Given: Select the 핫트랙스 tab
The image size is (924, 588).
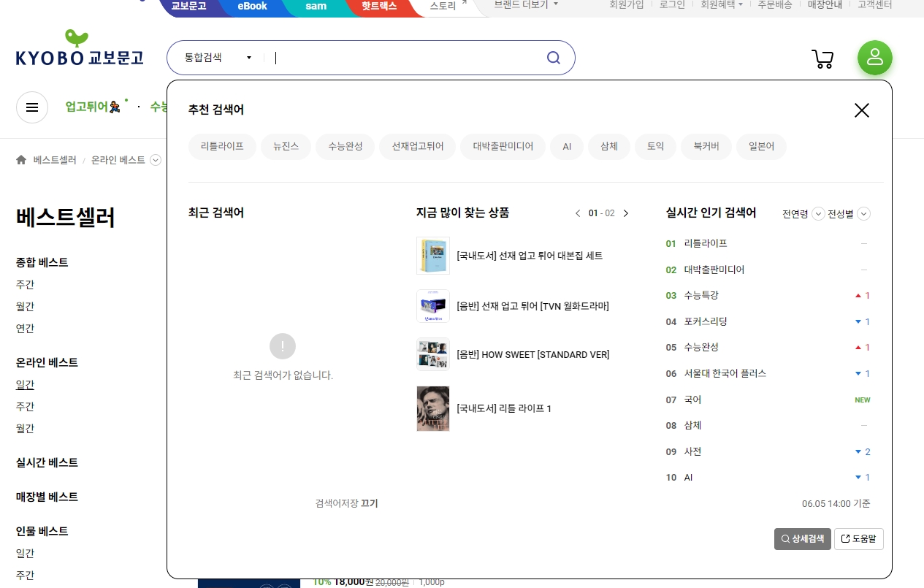Looking at the screenshot, I should pyautogui.click(x=379, y=6).
